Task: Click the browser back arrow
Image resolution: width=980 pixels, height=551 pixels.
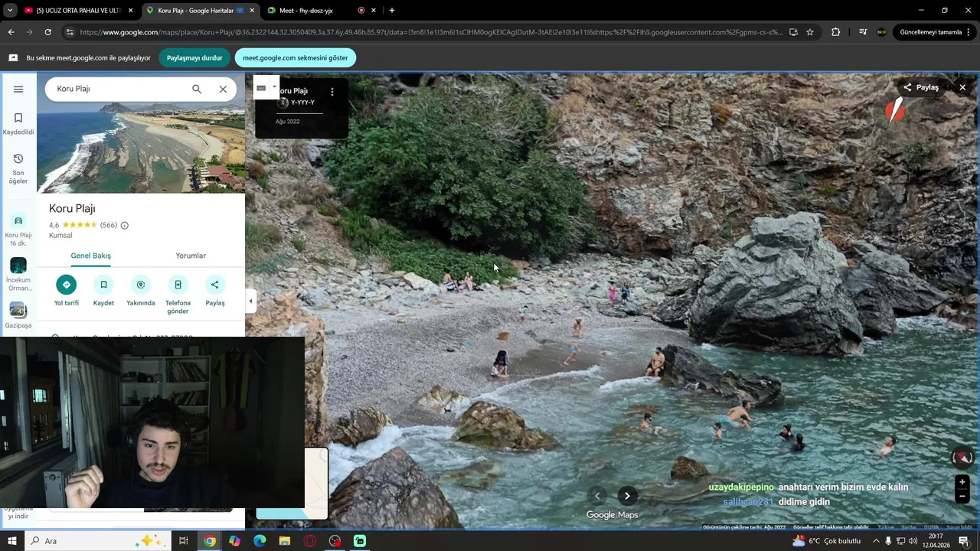Action: (x=11, y=32)
